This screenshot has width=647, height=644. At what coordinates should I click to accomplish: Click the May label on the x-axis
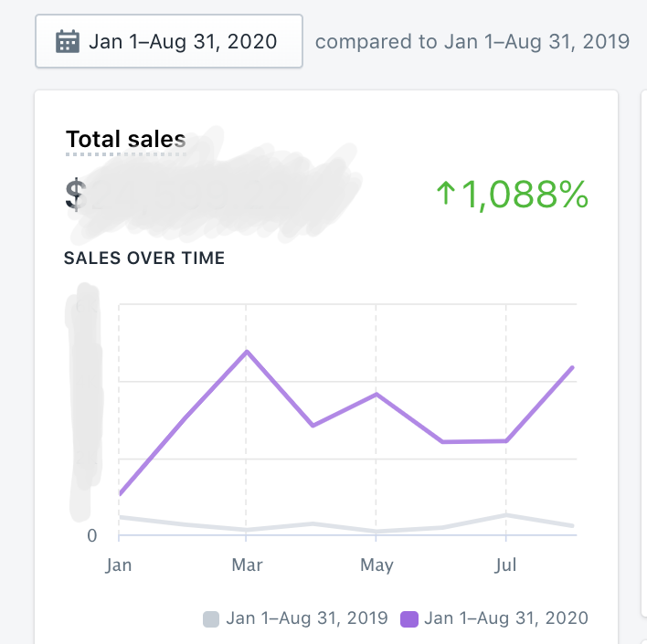pyautogui.click(x=376, y=565)
